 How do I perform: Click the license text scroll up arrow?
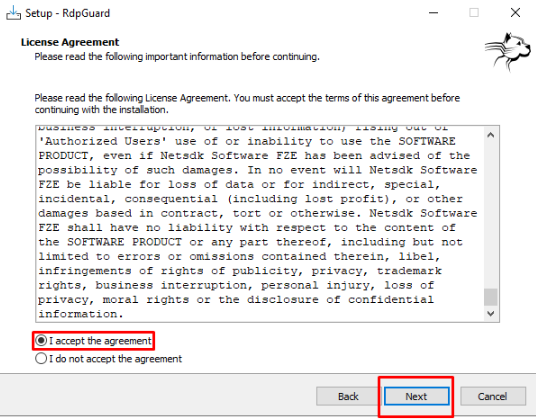(x=491, y=135)
